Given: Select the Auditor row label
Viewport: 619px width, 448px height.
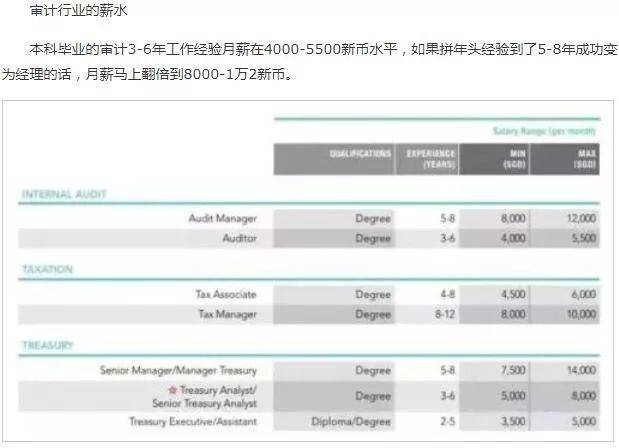Looking at the screenshot, I should point(239,238).
